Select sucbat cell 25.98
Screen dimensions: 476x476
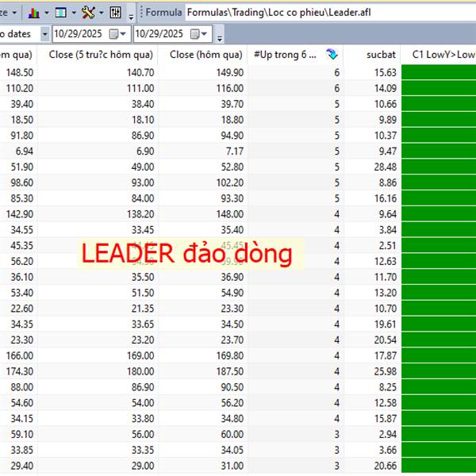(x=372, y=371)
